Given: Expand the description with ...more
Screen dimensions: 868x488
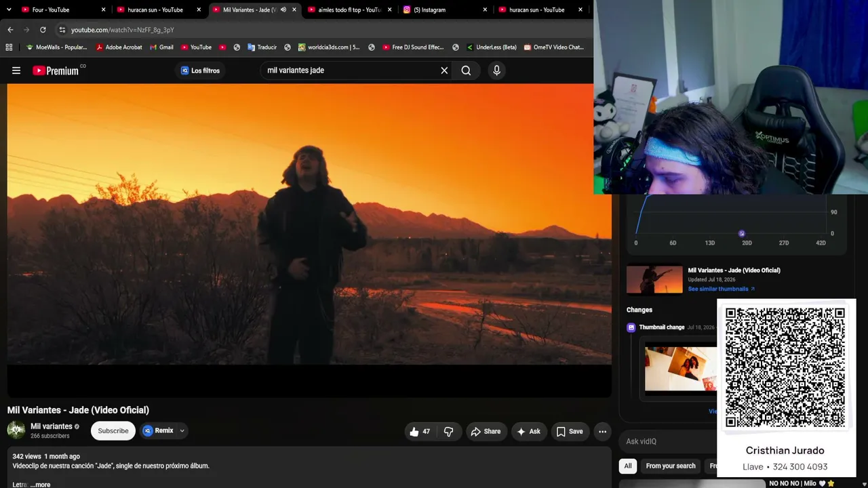Looking at the screenshot, I should [40, 485].
